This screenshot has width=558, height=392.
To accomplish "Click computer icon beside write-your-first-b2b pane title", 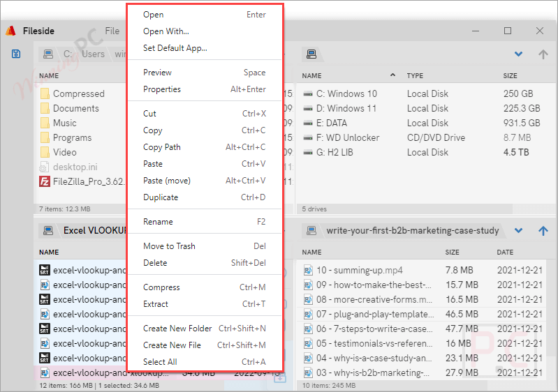I will click(x=311, y=231).
